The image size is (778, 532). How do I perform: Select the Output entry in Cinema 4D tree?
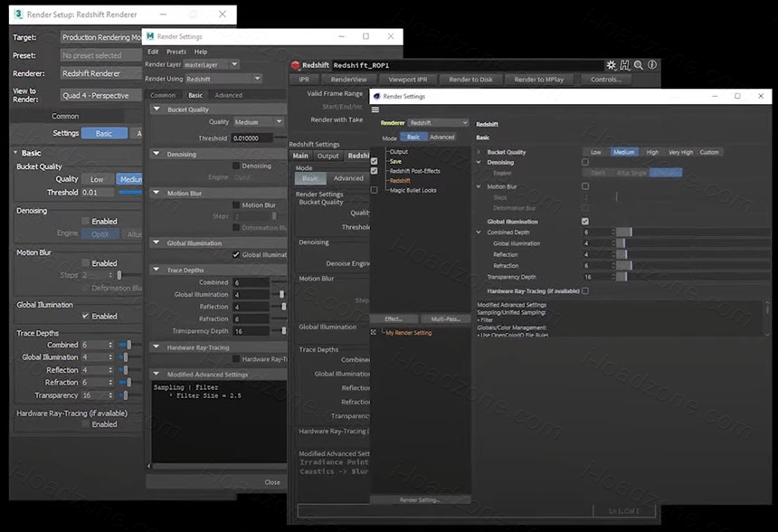pyautogui.click(x=399, y=152)
